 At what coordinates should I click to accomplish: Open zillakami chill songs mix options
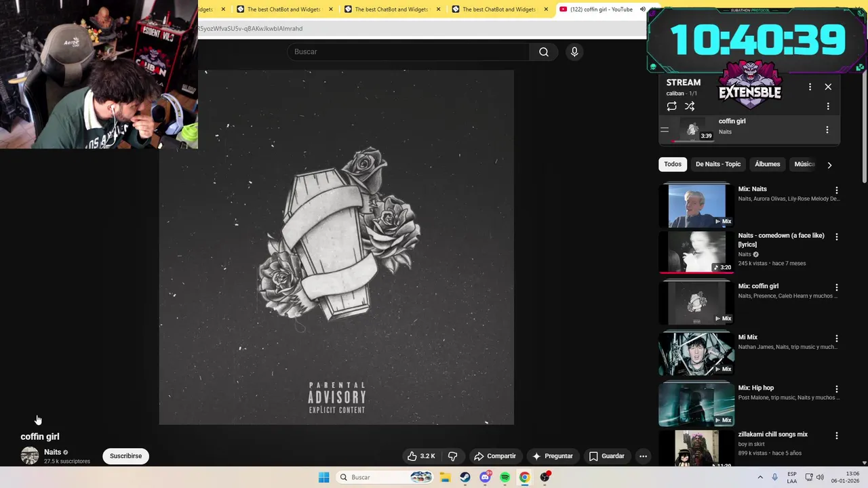pos(836,435)
